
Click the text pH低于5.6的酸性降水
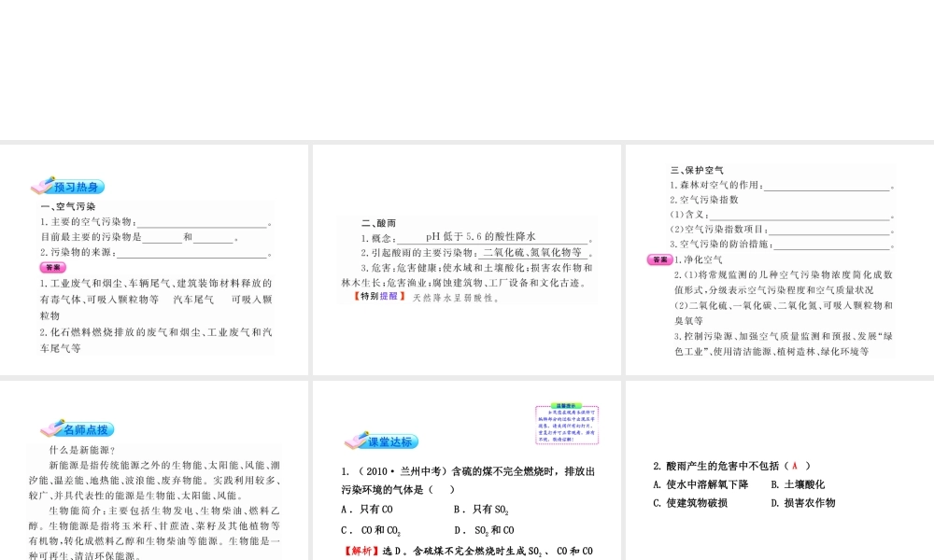pos(481,237)
